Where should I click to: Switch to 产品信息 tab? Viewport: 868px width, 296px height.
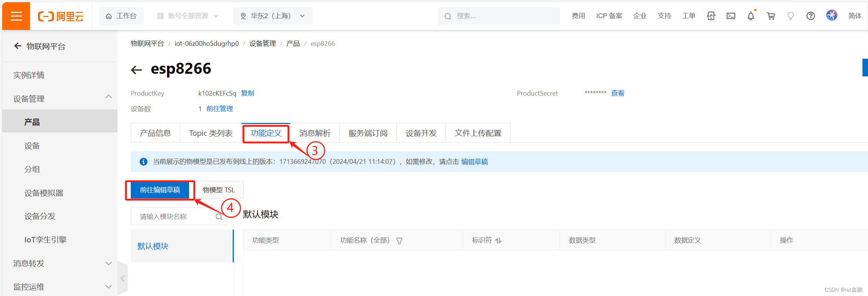click(x=156, y=133)
